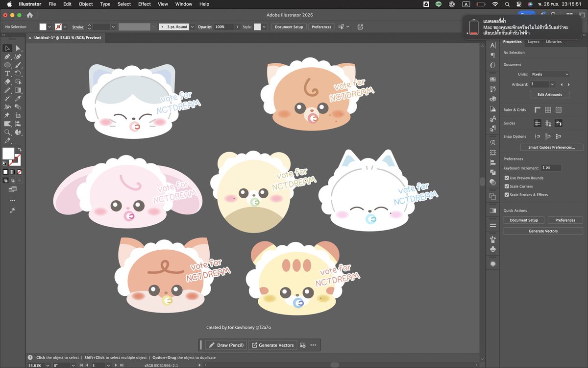Screen dimensions: 588x368
Task: Open Stroke panel lines icon in dock
Action: click(x=493, y=225)
